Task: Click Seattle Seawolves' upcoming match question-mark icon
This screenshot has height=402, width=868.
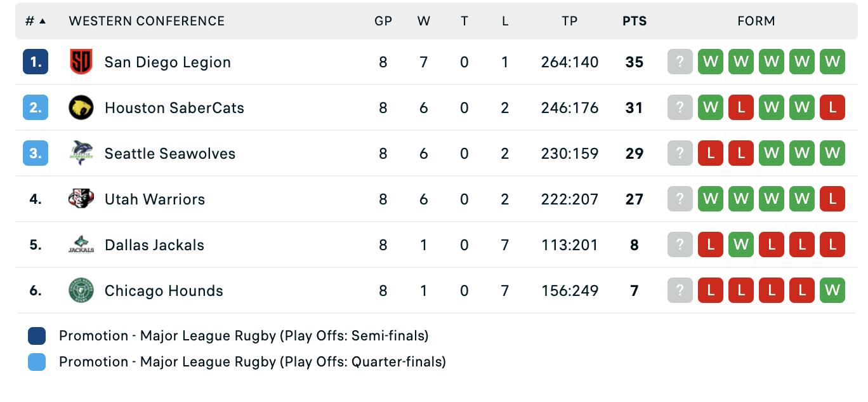Action: click(x=680, y=154)
